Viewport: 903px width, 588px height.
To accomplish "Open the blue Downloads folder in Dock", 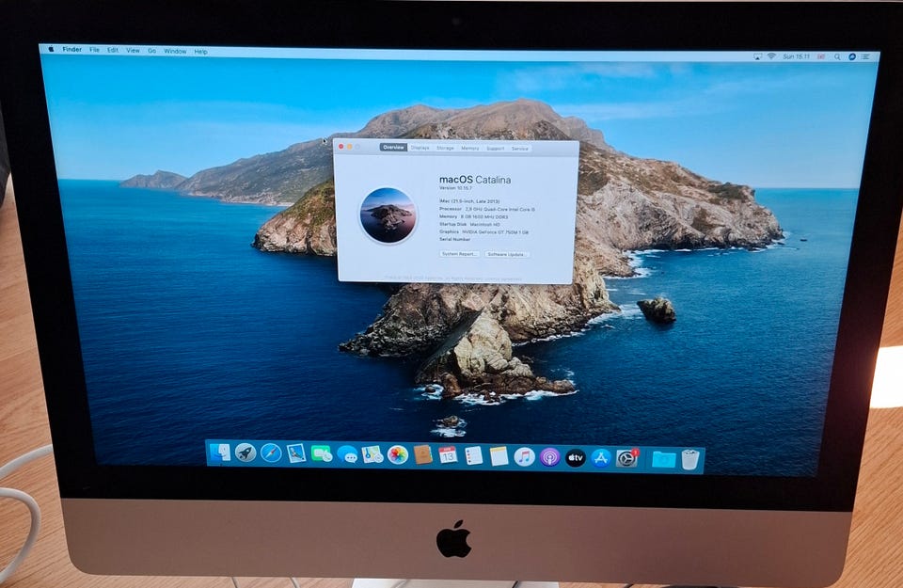I will click(x=663, y=459).
